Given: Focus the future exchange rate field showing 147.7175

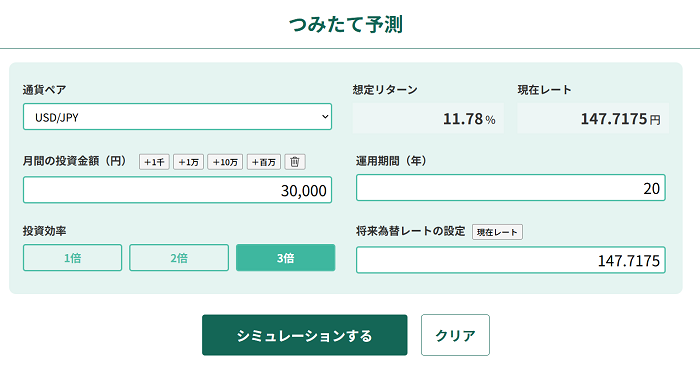Looking at the screenshot, I should [511, 260].
